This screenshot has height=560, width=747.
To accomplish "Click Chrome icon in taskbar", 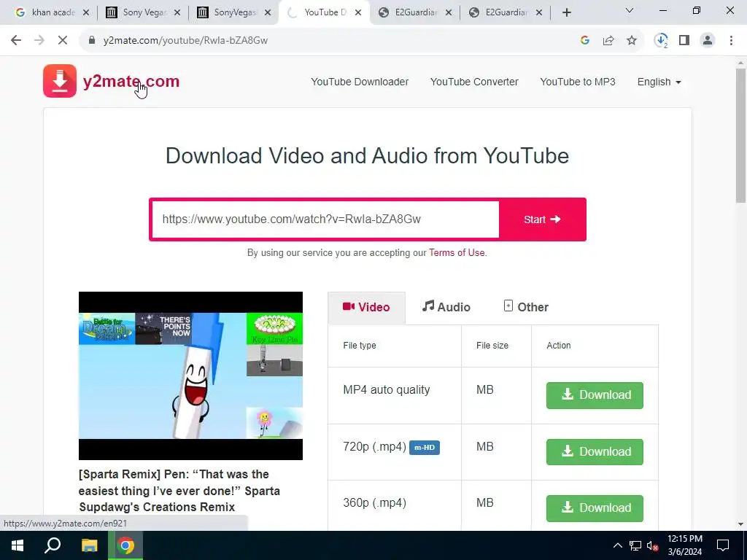I will point(125,545).
